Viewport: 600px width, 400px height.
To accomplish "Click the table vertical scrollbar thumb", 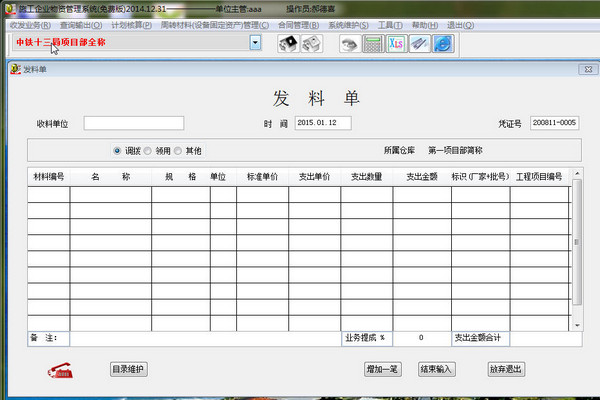I will 577,242.
